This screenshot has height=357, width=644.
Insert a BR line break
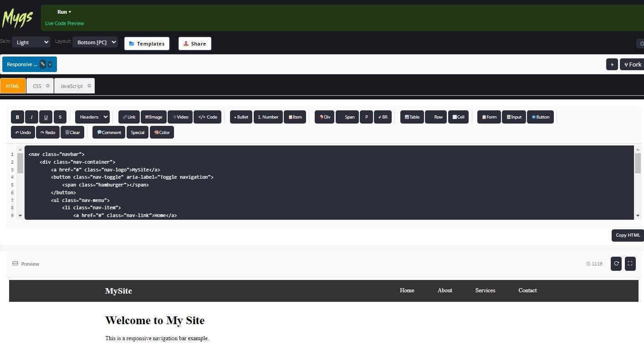pyautogui.click(x=383, y=117)
